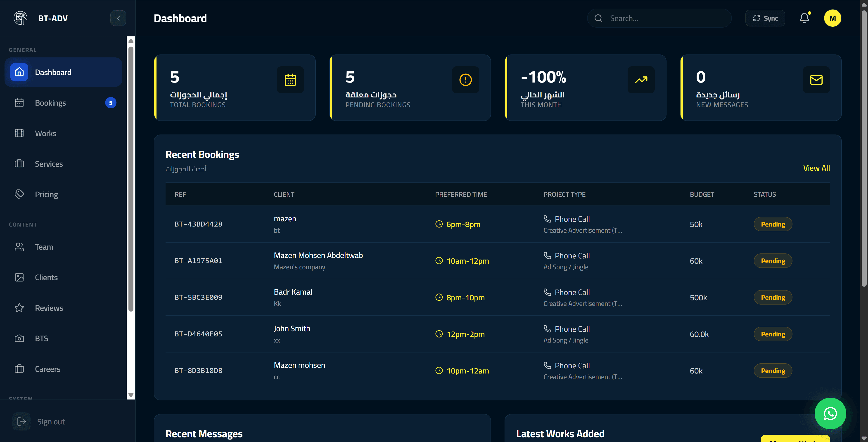Viewport: 868px width, 442px height.
Task: Click Pending status for Mazen mohsen row
Action: tap(773, 371)
